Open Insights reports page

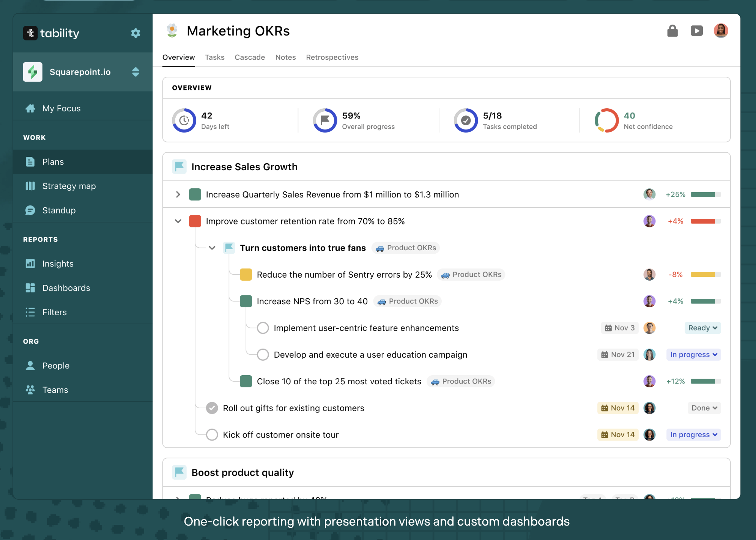point(58,264)
